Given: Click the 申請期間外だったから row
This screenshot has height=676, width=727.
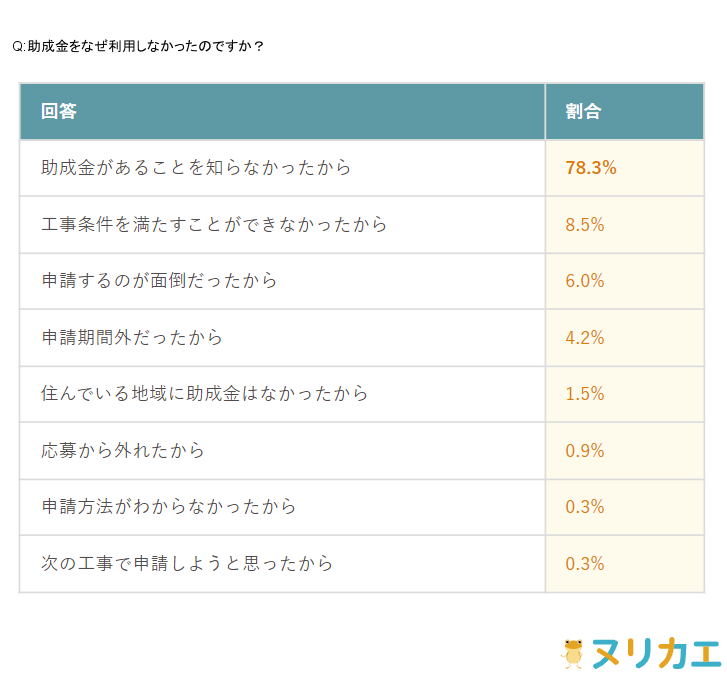Looking at the screenshot, I should (132, 338).
